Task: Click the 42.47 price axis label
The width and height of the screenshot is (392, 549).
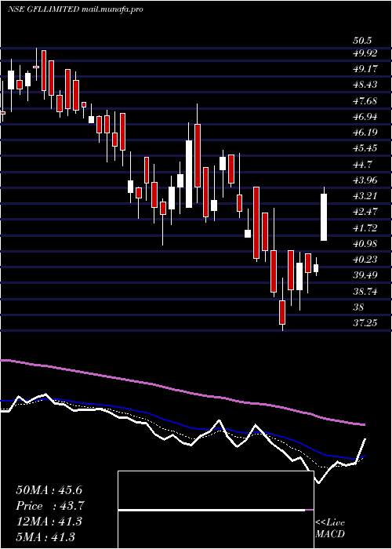Action: point(365,212)
